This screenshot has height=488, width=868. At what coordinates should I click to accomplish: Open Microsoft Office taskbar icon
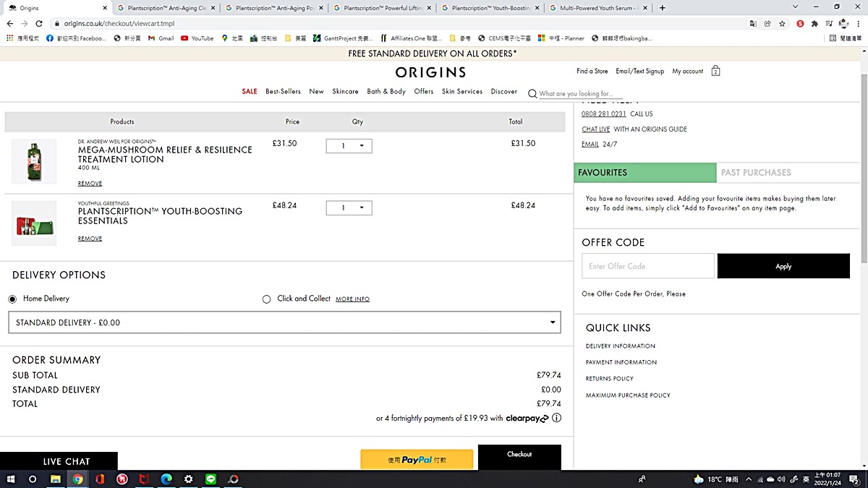coord(100,479)
